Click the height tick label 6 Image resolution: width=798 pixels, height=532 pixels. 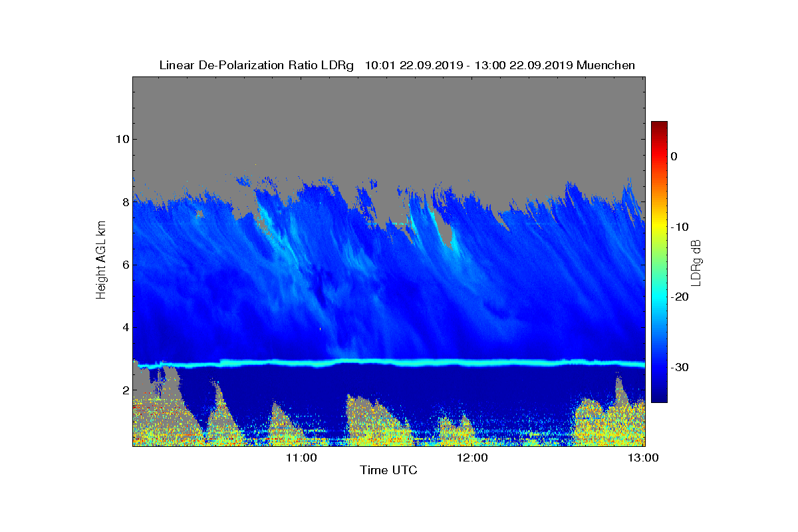[124, 265]
